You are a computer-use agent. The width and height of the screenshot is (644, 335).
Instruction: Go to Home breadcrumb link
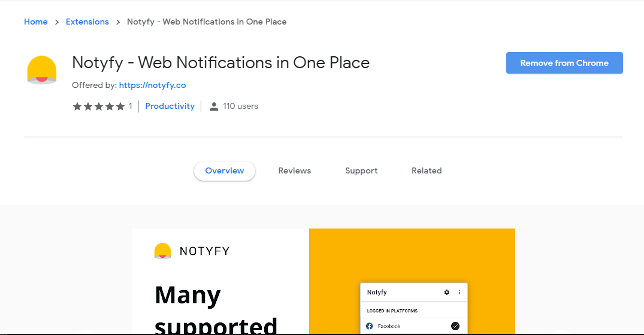click(x=35, y=22)
